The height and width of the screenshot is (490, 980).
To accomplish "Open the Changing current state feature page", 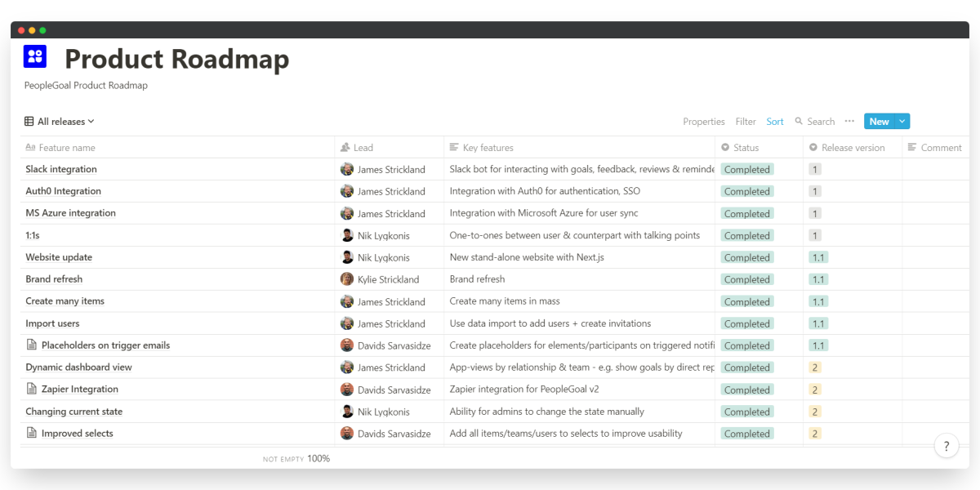I will (x=73, y=412).
